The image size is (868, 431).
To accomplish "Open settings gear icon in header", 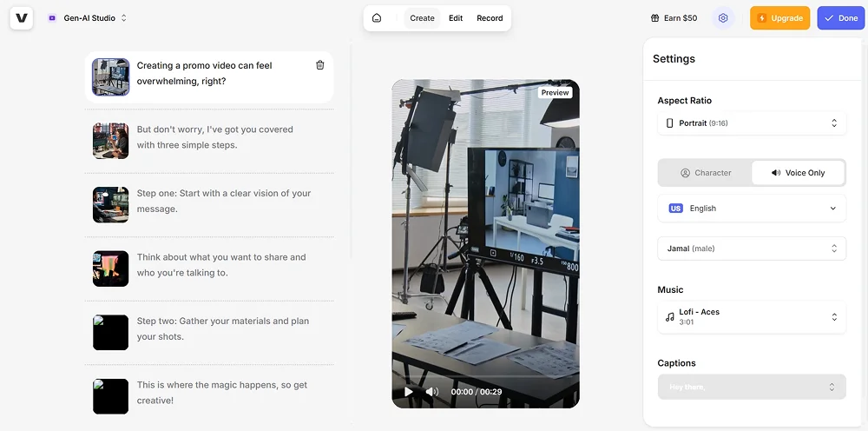I will tap(723, 18).
